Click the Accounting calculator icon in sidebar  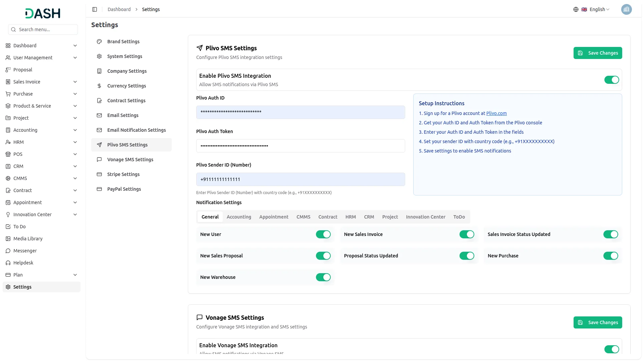8,130
